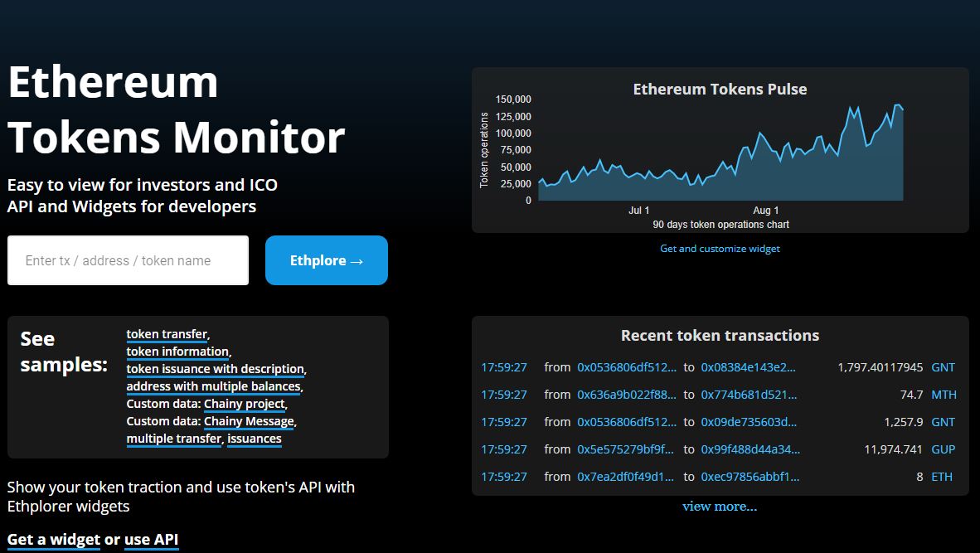
Task: Open GNT token in the 1,257.9 row
Action: (x=944, y=422)
